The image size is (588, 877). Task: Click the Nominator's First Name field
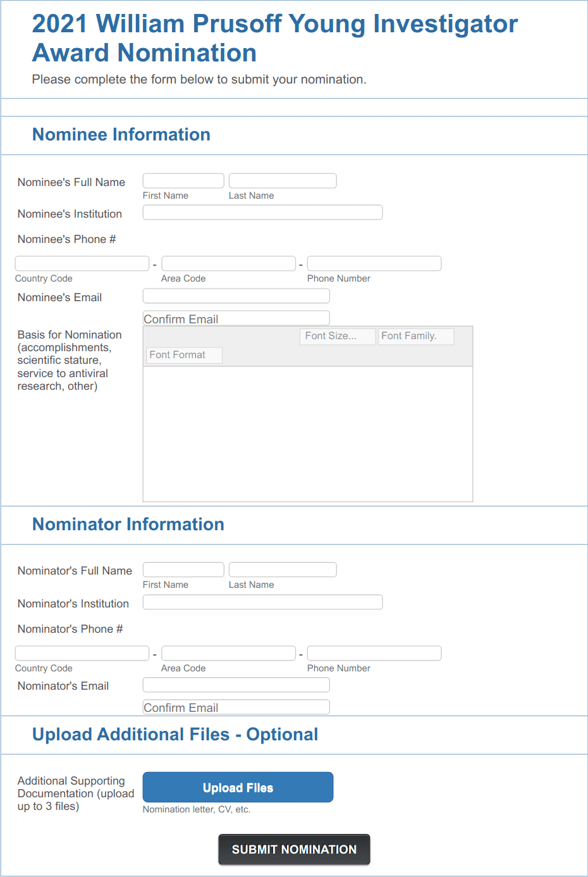pos(183,569)
